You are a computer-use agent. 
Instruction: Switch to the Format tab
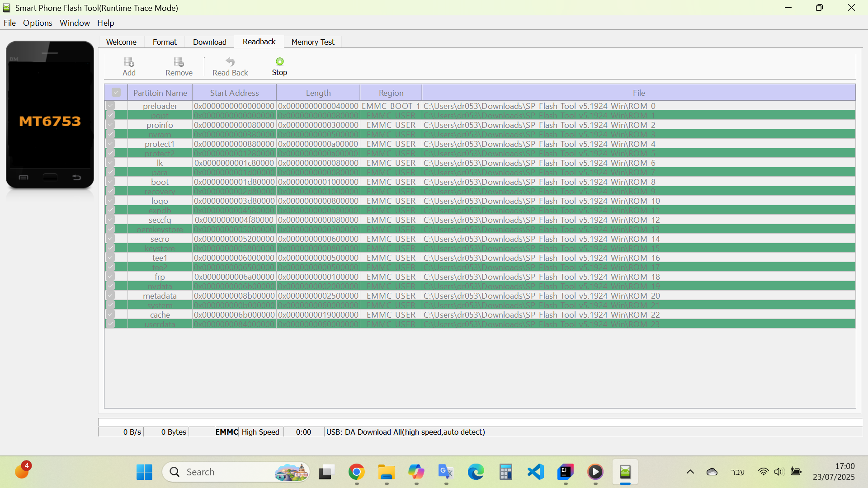pos(165,42)
